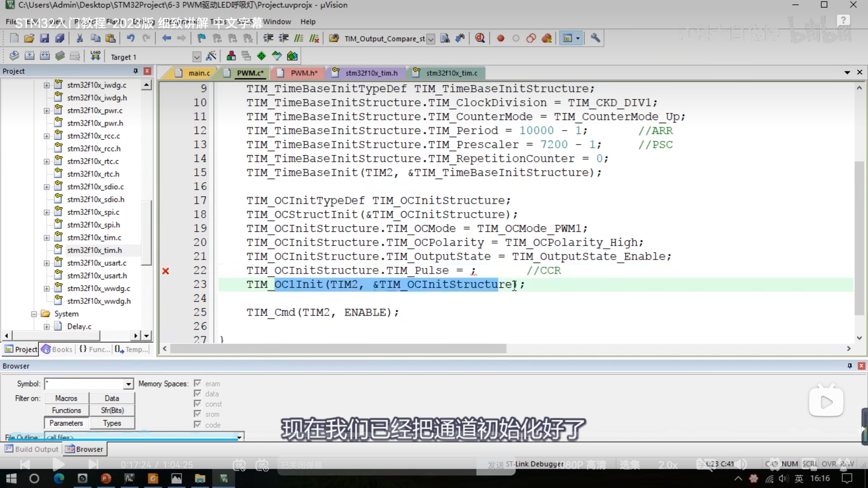This screenshot has width=868, height=488.
Task: Switch to the main.c editor tab
Action: [198, 73]
